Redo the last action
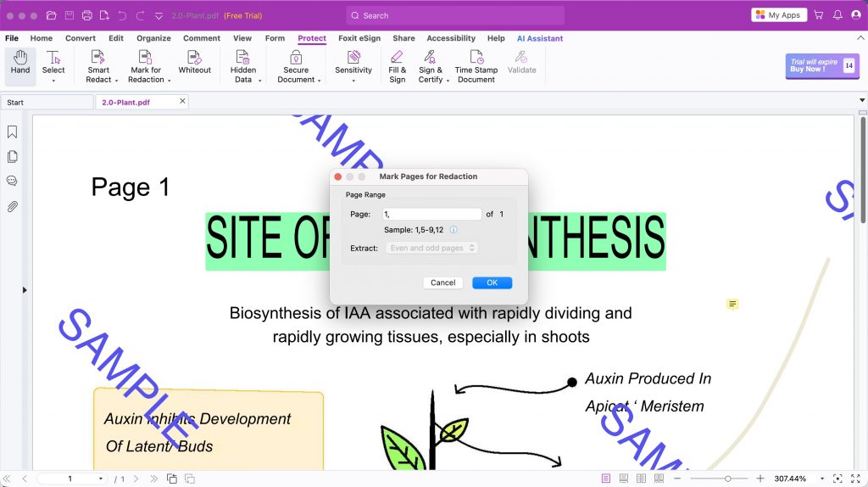Viewport: 868px width, 487px height. click(x=140, y=15)
